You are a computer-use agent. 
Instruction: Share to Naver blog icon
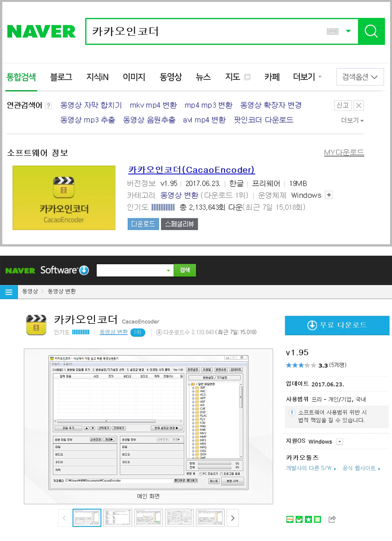(x=290, y=519)
